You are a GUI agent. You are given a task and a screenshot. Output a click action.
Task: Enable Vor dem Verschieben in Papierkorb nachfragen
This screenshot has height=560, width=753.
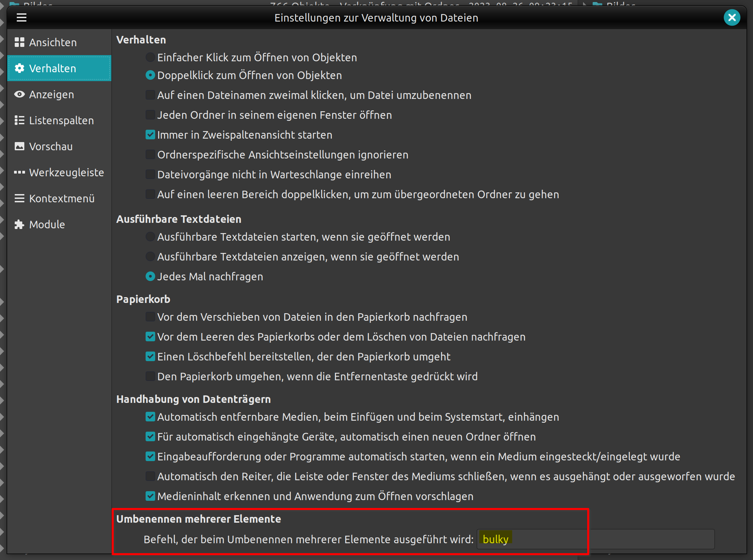coord(150,317)
